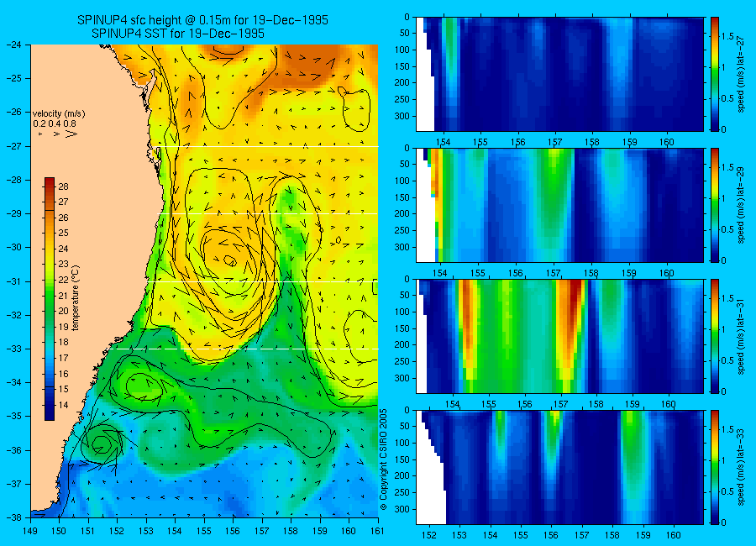Click the title 'SPINUP4 sfc height @ 0.15m' line
The image size is (756, 546).
pos(202,20)
